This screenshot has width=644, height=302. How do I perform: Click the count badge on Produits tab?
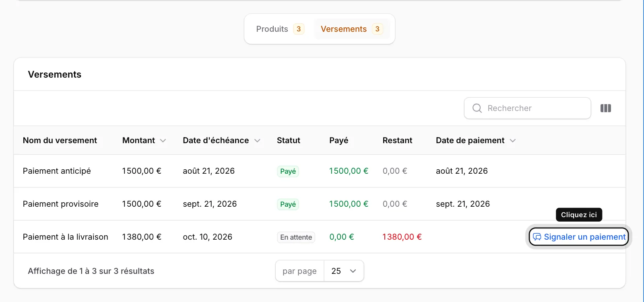point(299,29)
